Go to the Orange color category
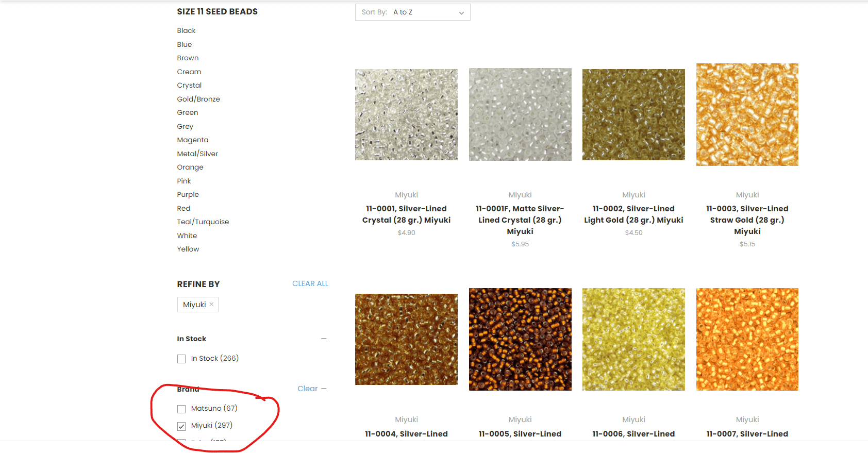 pos(190,167)
